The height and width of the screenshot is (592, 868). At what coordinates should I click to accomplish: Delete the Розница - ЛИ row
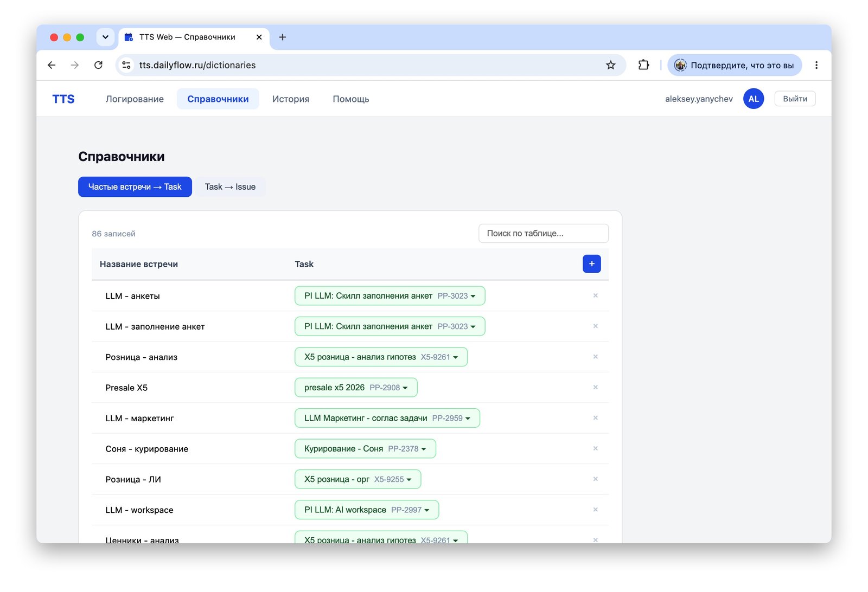(596, 479)
